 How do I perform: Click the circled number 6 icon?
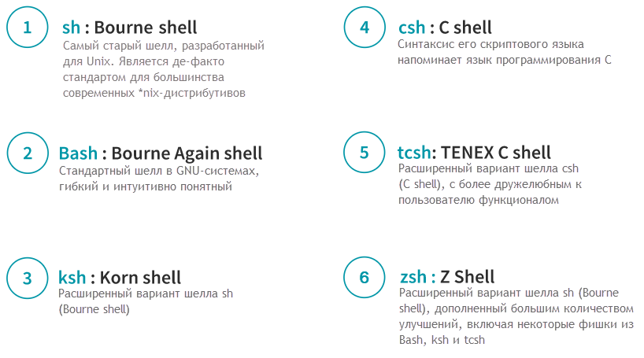click(x=365, y=278)
